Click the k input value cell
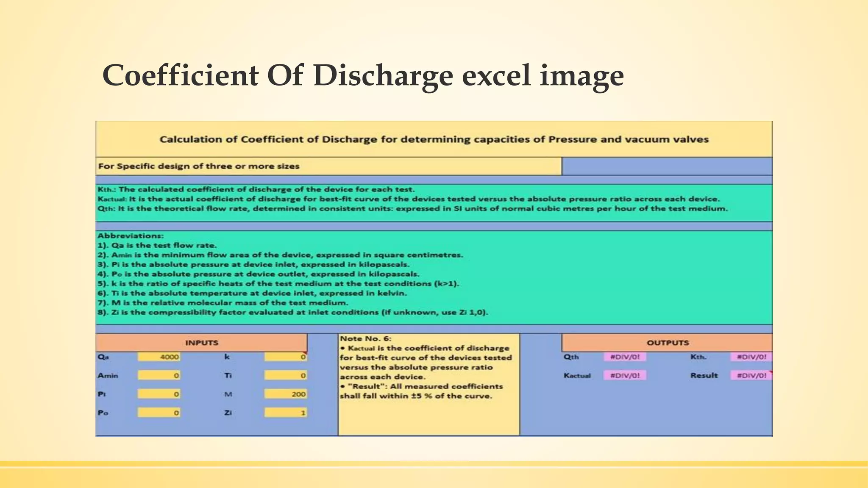Viewport: 868px width, 488px height. (x=286, y=357)
